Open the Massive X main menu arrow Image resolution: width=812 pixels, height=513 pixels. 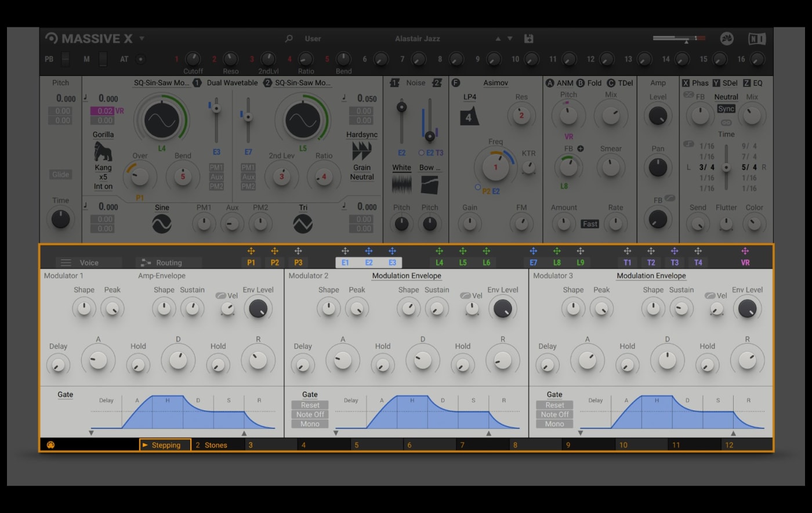142,39
